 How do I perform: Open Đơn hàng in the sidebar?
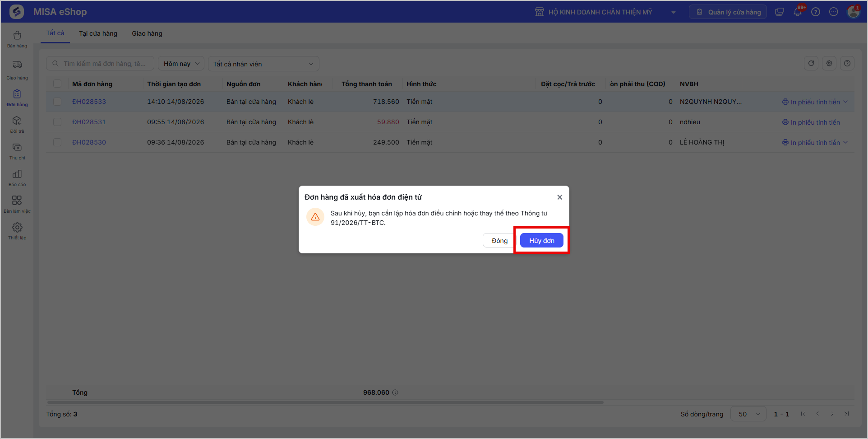tap(17, 98)
